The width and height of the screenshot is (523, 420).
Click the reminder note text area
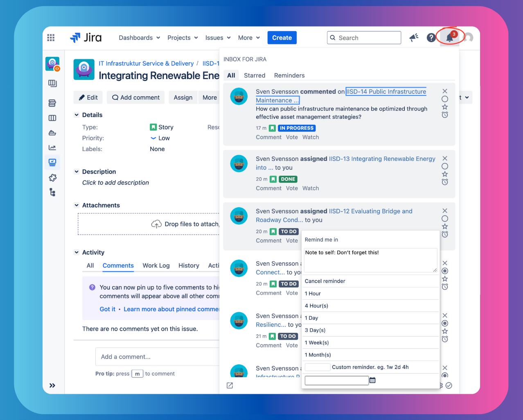click(370, 260)
